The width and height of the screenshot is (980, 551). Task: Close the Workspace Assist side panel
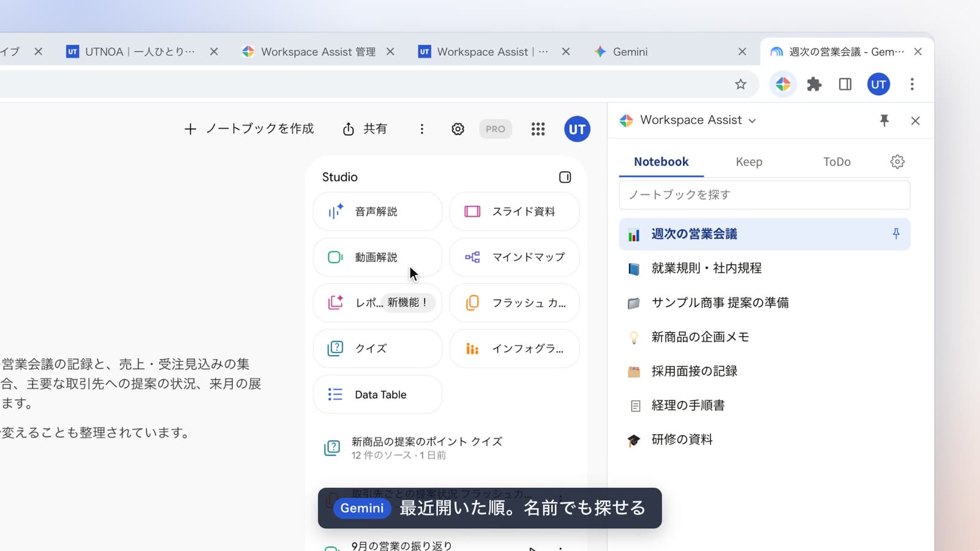coord(915,121)
